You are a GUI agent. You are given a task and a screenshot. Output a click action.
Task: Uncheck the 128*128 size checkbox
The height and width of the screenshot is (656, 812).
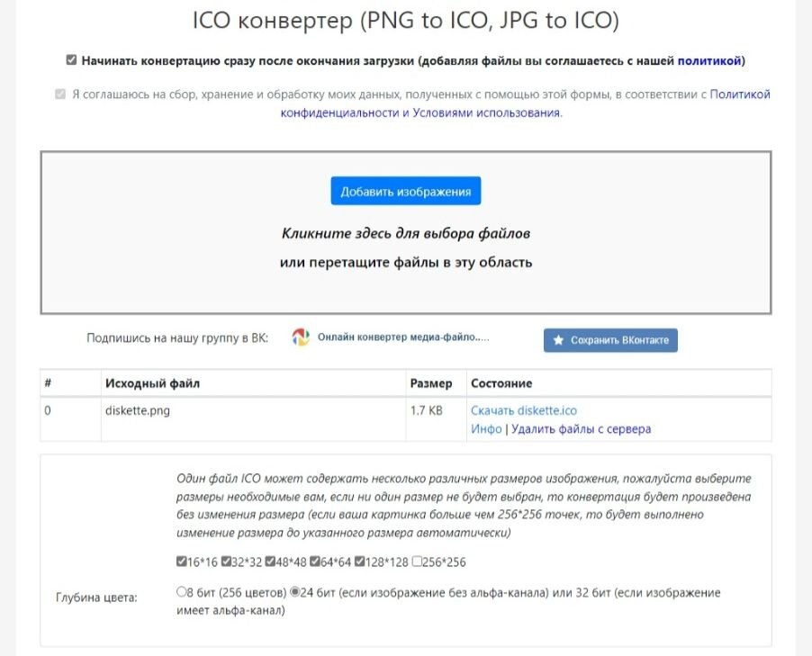[359, 562]
